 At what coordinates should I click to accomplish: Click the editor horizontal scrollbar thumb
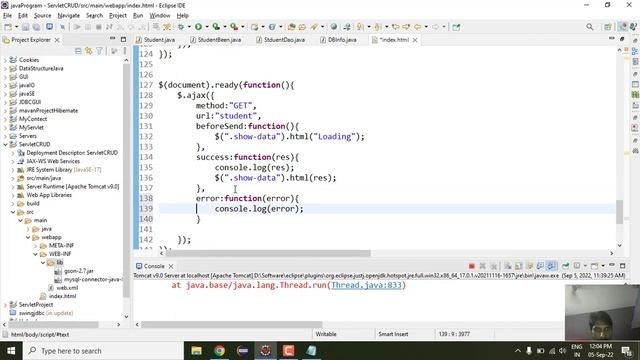click(268, 253)
